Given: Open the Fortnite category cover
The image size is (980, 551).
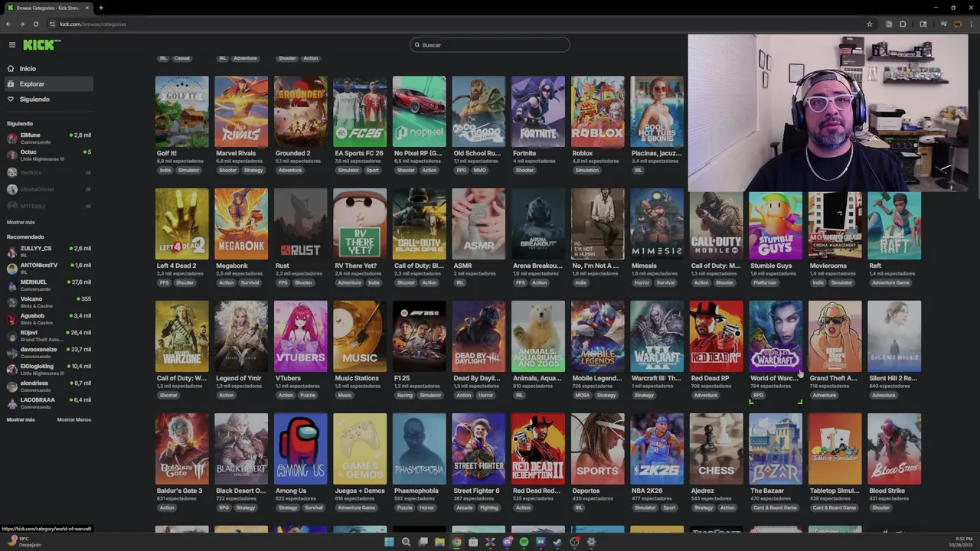Looking at the screenshot, I should 538,112.
